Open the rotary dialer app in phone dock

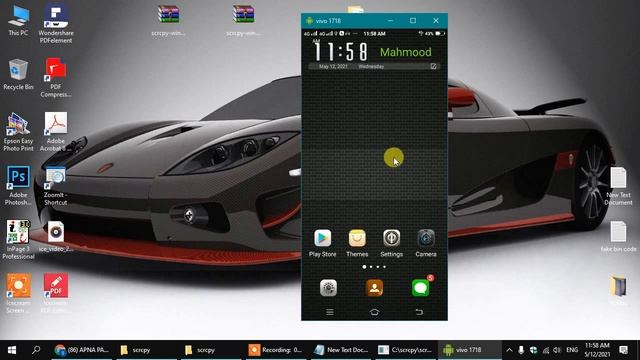click(x=328, y=288)
